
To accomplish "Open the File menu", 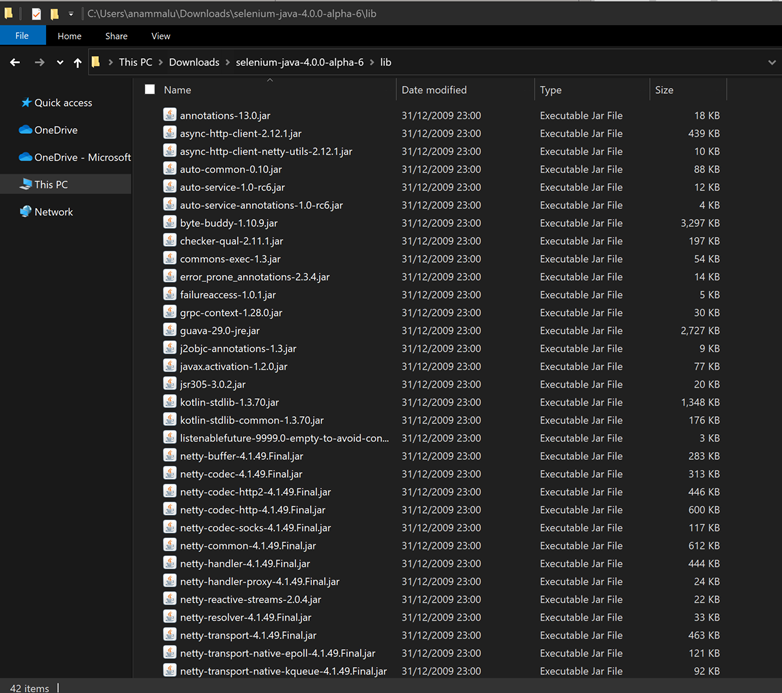I will (x=22, y=36).
